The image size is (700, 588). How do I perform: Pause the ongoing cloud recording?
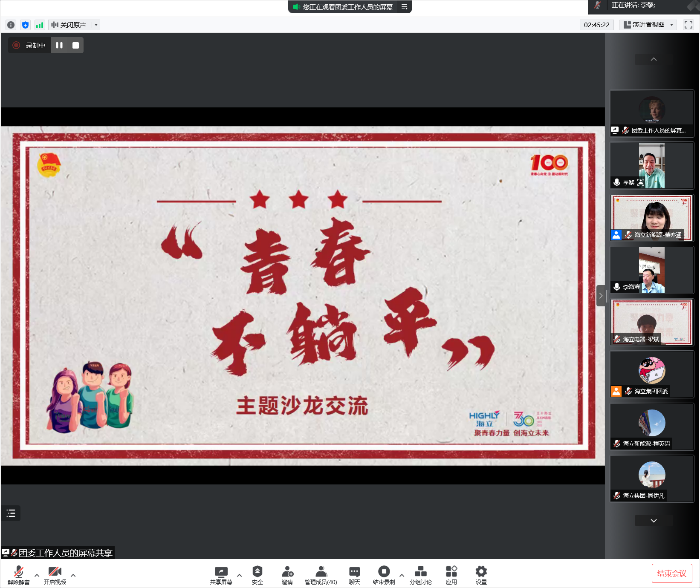coord(59,45)
